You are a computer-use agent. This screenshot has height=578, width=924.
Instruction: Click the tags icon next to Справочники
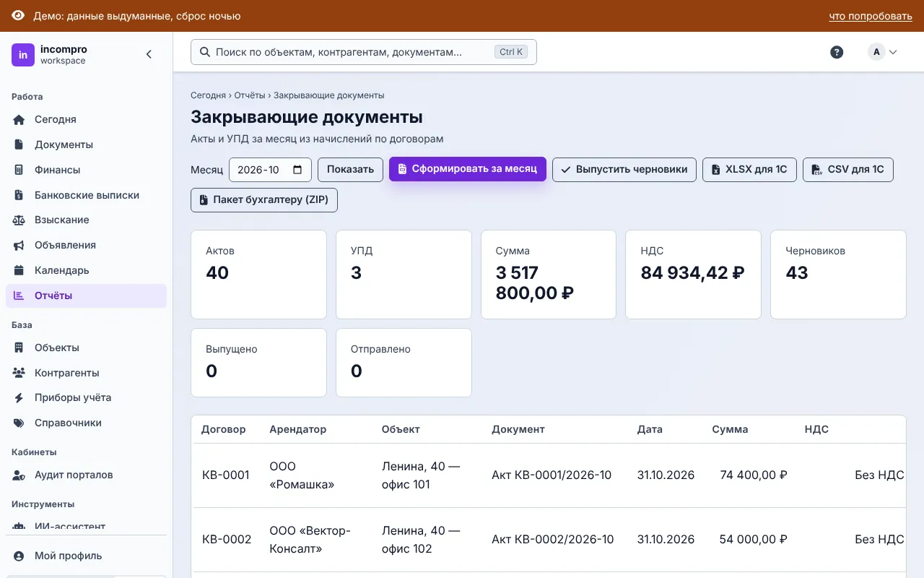point(19,423)
